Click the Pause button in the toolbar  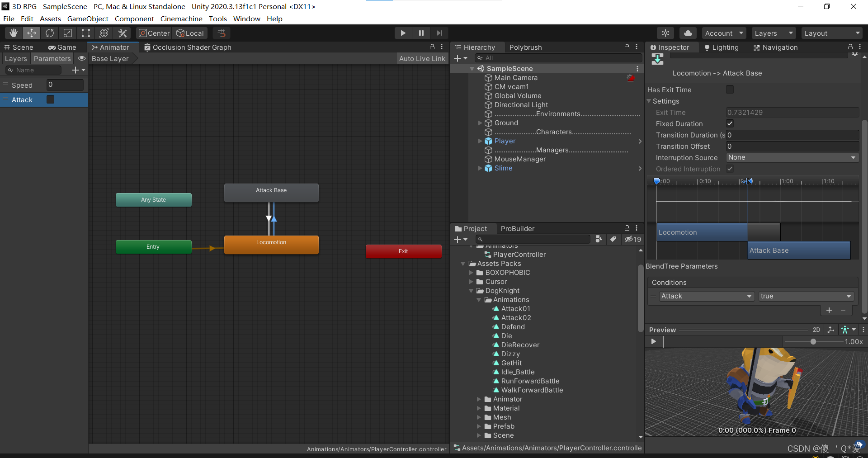point(421,33)
